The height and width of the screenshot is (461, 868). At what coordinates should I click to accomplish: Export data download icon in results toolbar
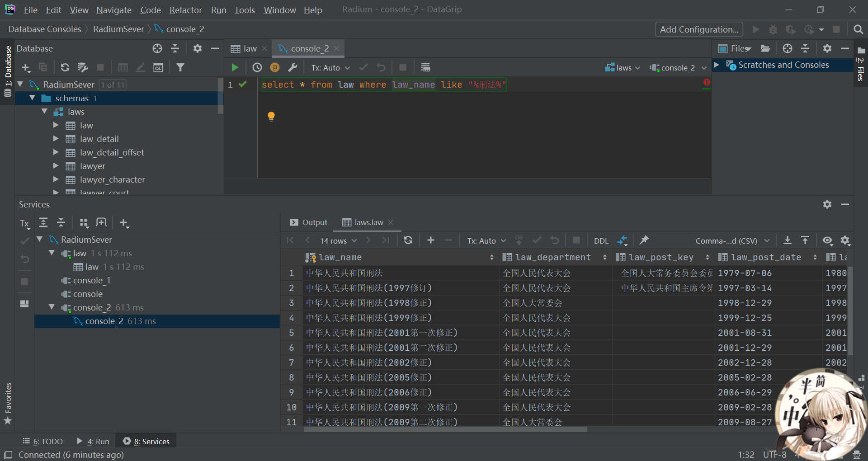click(788, 240)
